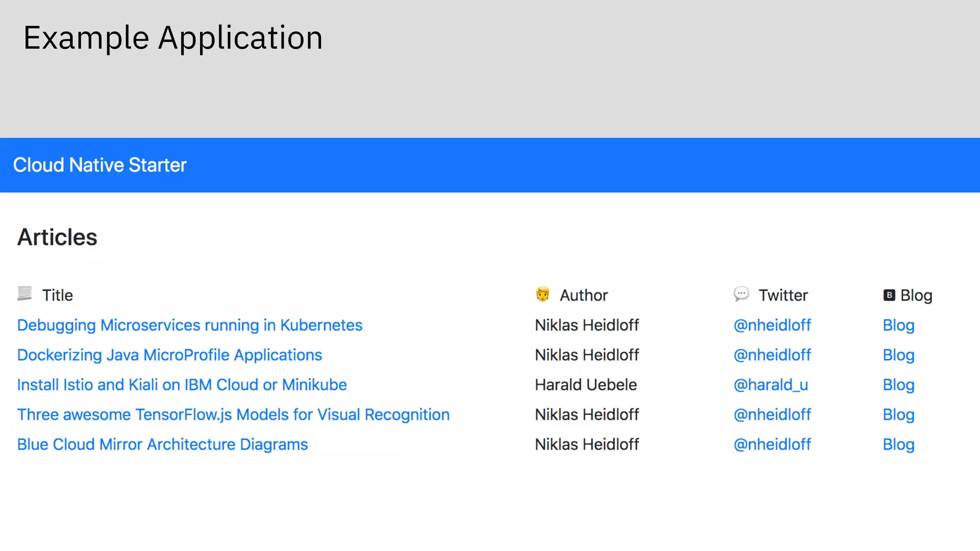Click the scroll icon beside the Title header
This screenshot has width=980, height=551.
[24, 294]
